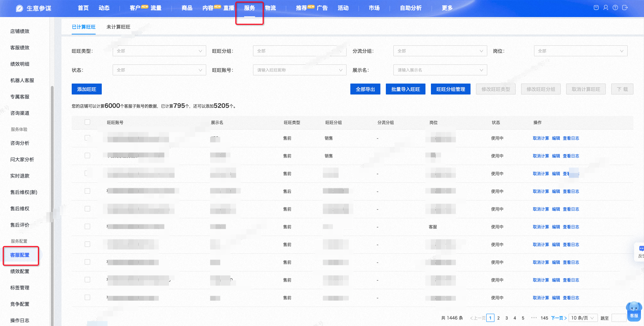644x326 pixels.
Task: Open the shopping bag icon in header
Action: 596,8
